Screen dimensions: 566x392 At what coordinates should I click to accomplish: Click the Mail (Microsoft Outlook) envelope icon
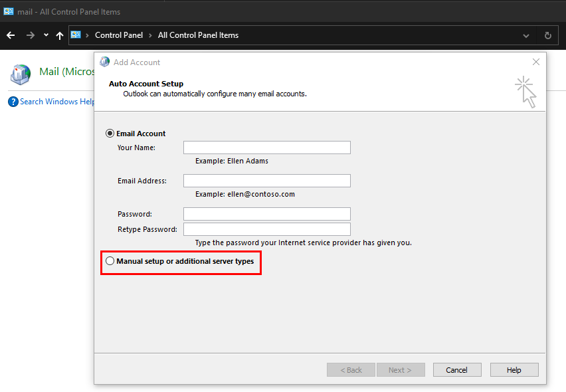pos(21,74)
